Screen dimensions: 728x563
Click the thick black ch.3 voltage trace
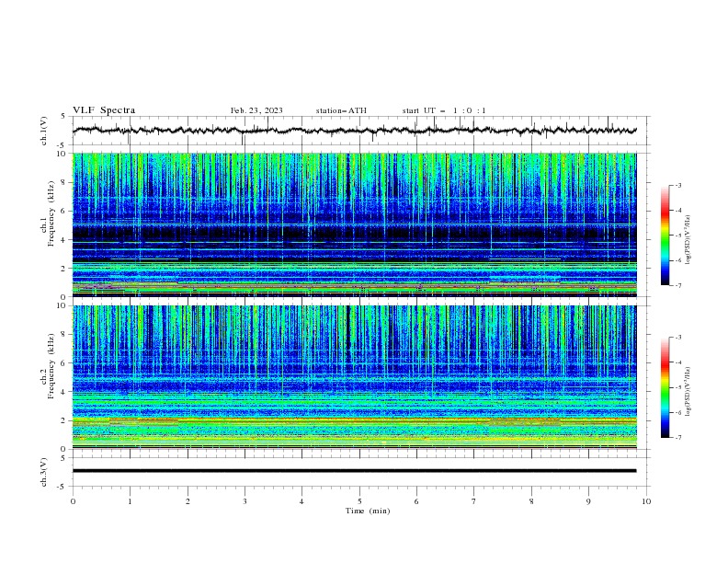click(354, 471)
